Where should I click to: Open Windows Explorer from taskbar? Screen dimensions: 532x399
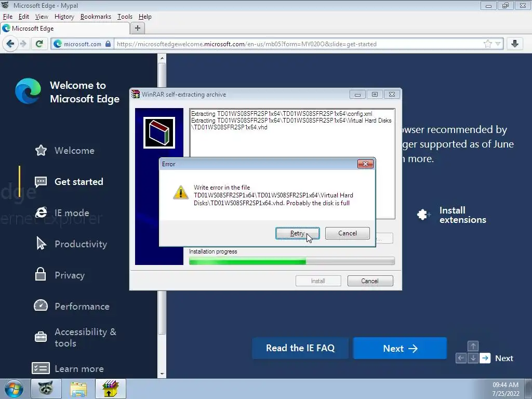click(x=78, y=389)
